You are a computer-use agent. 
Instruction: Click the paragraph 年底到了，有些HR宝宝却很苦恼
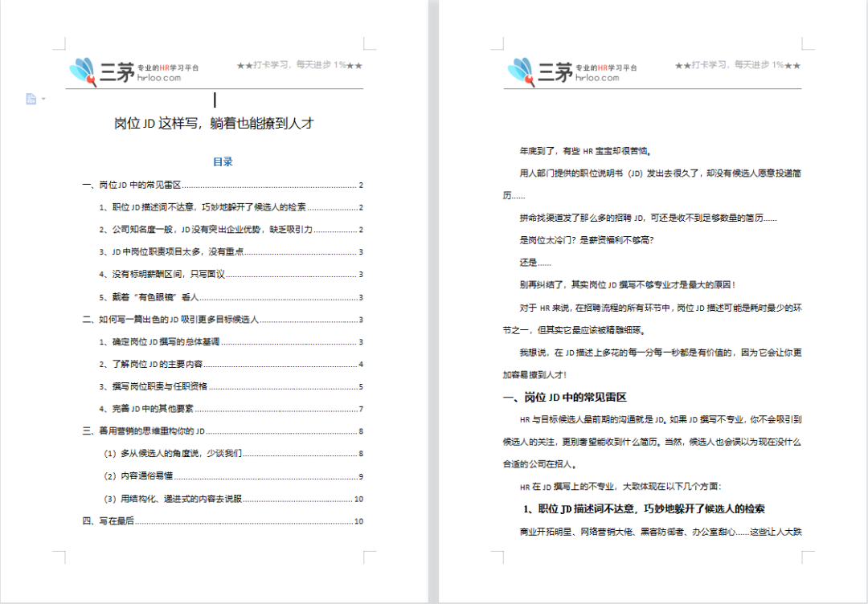pos(586,151)
